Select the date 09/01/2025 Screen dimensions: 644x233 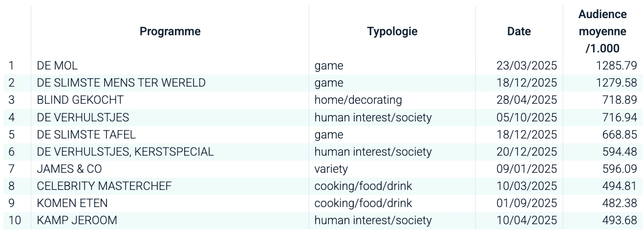pyautogui.click(x=527, y=169)
